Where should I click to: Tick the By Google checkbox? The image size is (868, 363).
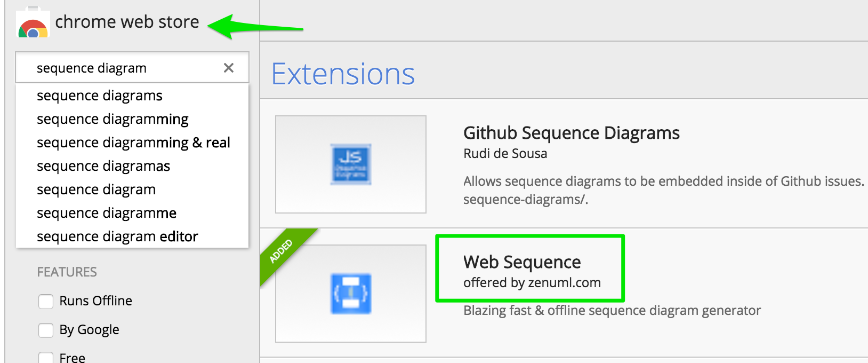point(46,330)
